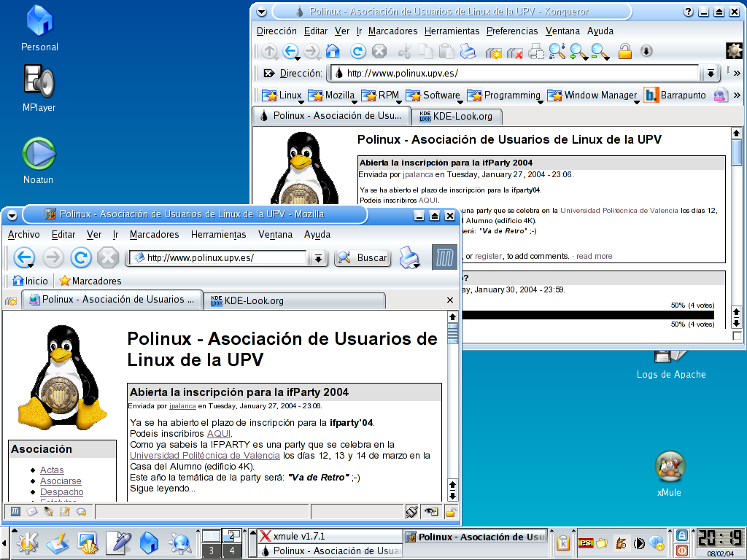Expand Konqueror's address bar history dropdown
This screenshot has width=747, height=560.
coord(710,74)
